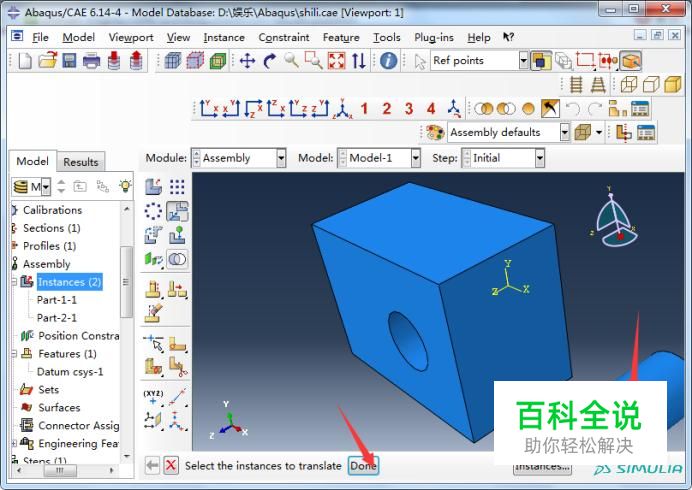This screenshot has width=692, height=490.
Task: Open the Module dropdown
Action: [x=281, y=158]
